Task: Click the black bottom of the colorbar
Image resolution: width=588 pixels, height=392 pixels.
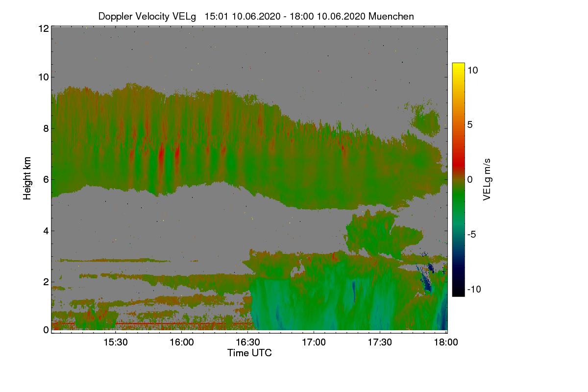Action: coord(458,292)
